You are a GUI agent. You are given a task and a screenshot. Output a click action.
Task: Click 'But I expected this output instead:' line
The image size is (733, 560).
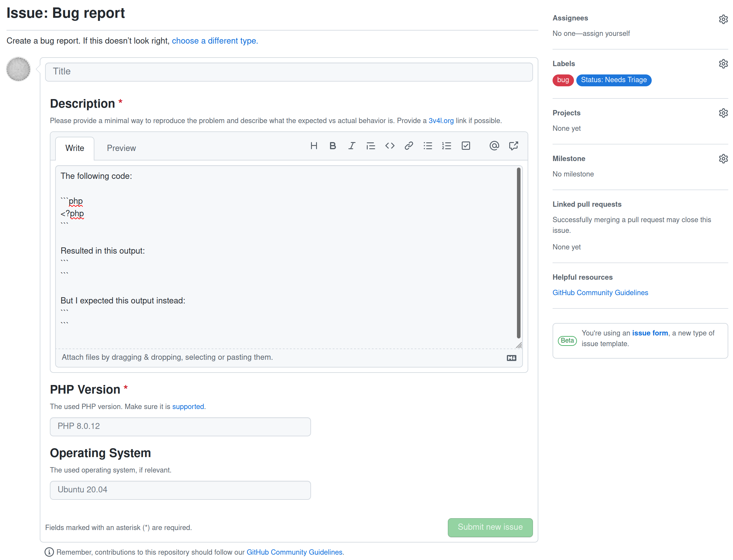point(123,301)
